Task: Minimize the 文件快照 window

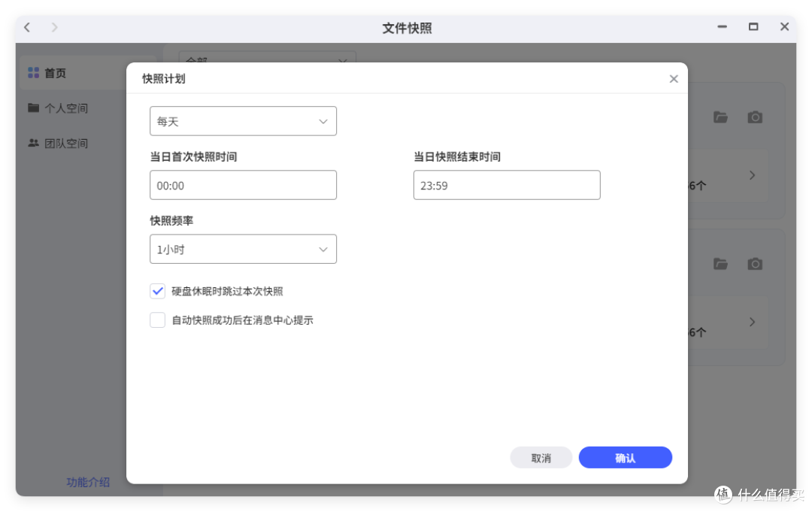Action: click(722, 27)
